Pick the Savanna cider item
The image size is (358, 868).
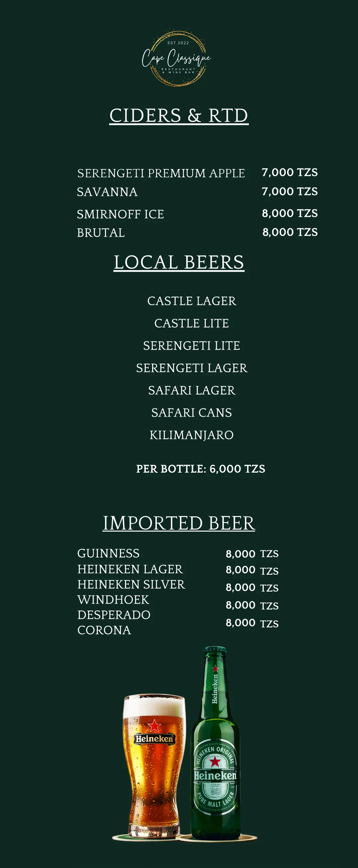107,192
